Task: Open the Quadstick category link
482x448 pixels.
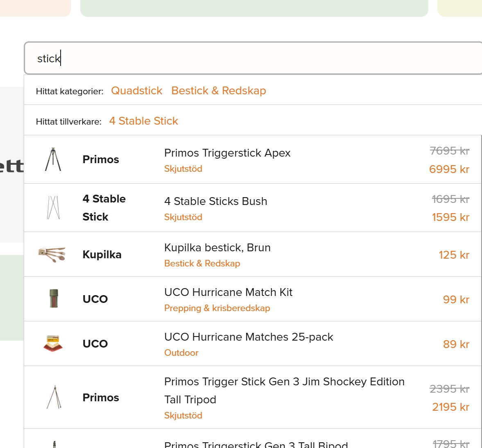Action: point(136,91)
